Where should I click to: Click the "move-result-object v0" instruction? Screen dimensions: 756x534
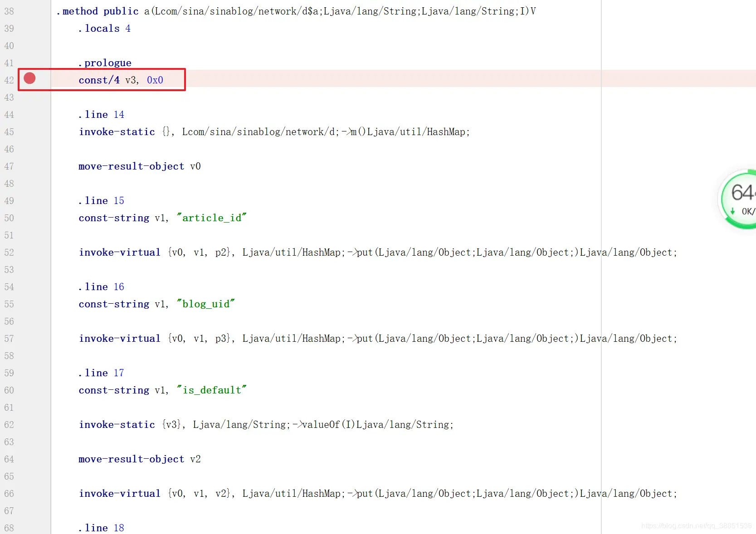click(140, 166)
